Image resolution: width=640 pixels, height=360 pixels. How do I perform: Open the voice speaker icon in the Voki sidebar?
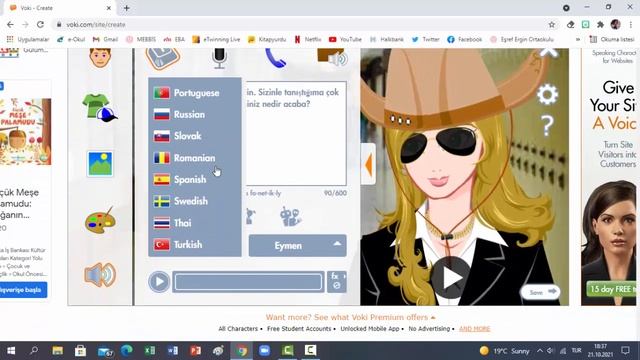coord(100,275)
